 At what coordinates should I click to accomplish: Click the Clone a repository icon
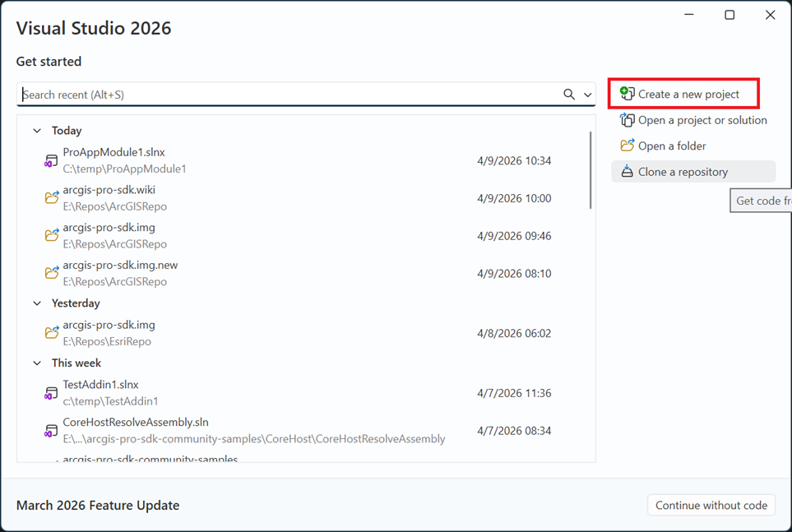point(627,171)
